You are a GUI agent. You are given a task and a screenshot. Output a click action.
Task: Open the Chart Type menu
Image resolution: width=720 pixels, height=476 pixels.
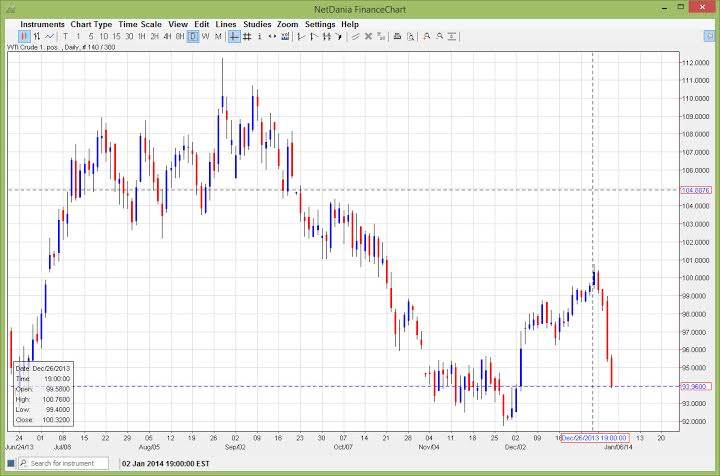[91, 24]
